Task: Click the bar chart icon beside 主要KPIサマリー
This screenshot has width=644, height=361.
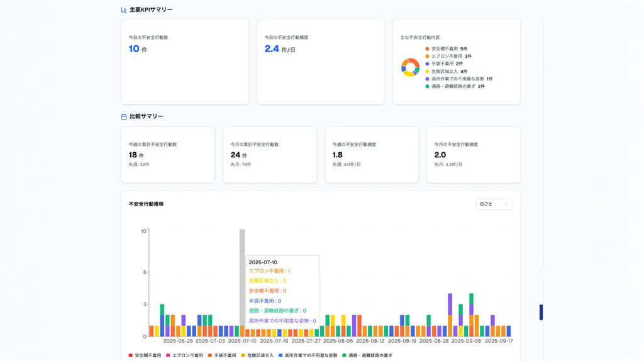Action: [x=124, y=10]
